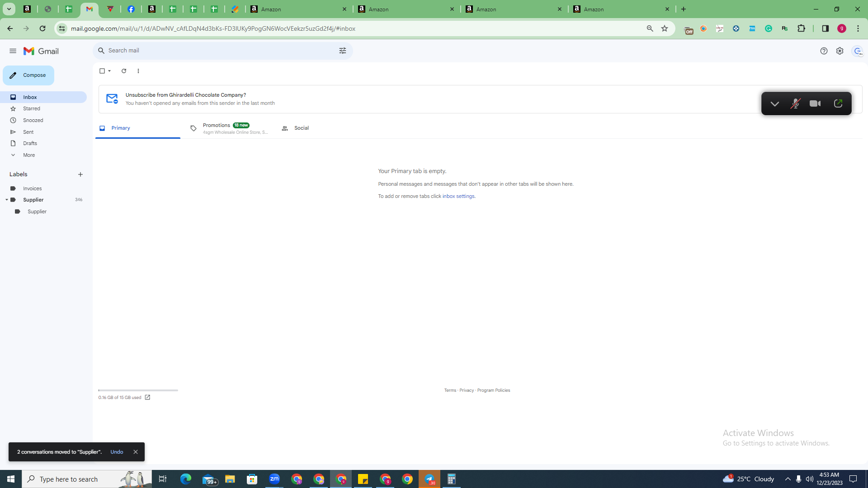Reload the page in Chrome
Viewport: 868px width, 488px height.
(x=42, y=28)
